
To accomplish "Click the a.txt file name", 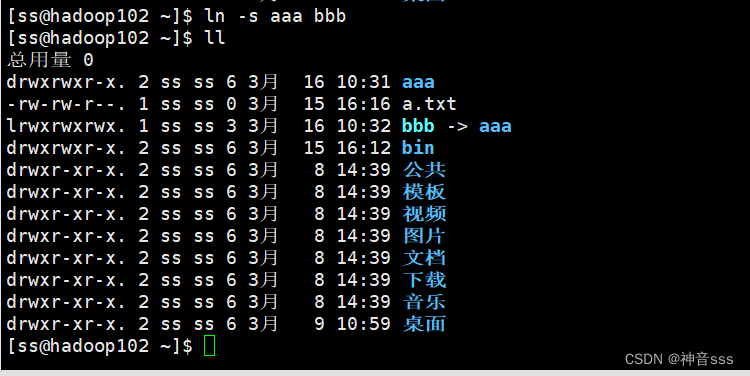I will [430, 104].
